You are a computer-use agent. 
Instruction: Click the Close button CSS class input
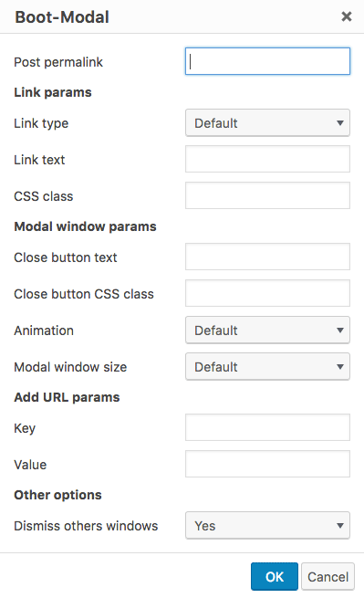click(267, 293)
